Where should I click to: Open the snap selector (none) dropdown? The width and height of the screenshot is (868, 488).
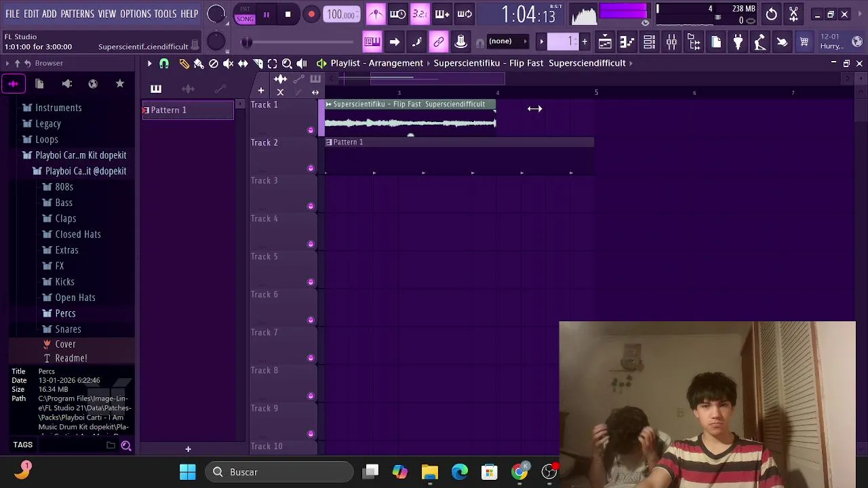click(x=507, y=42)
